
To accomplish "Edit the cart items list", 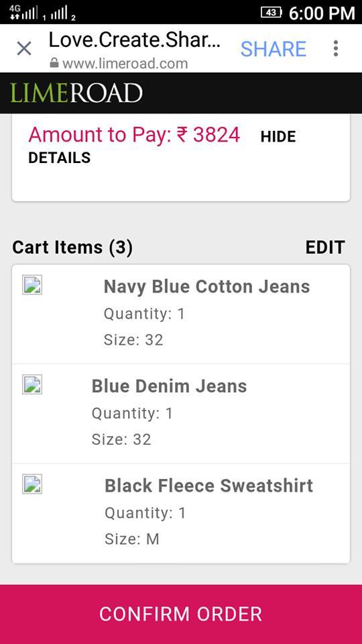I will pos(325,248).
